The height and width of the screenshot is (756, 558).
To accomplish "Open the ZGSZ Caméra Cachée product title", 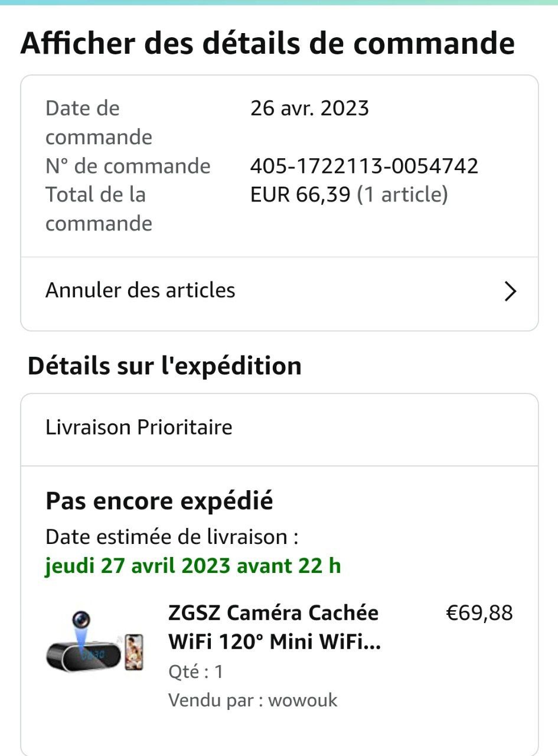I will click(x=274, y=627).
